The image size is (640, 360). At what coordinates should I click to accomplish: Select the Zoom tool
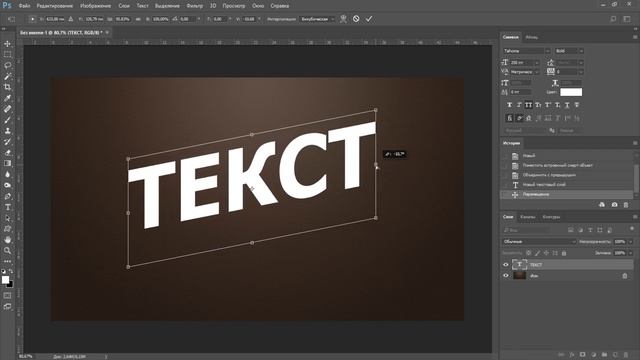tap(7, 251)
